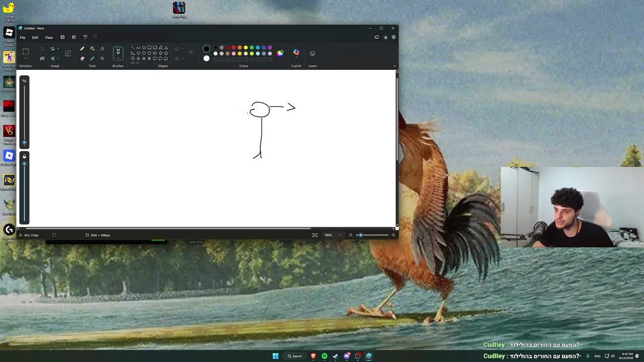Select the Text tool
This screenshot has height=362, width=644.
pyautogui.click(x=102, y=49)
